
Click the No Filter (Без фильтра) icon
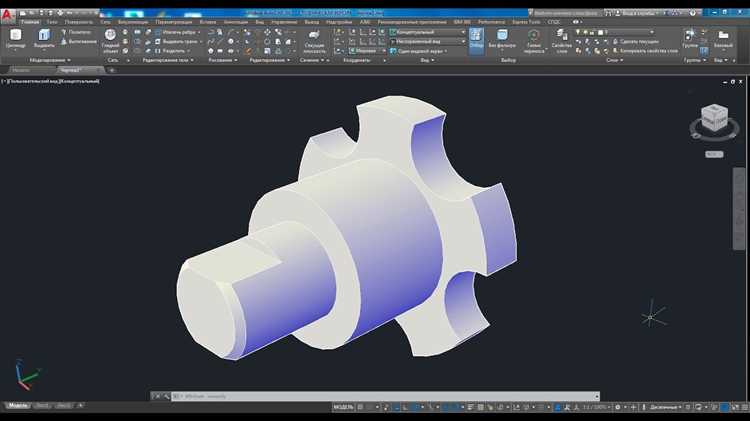point(502,39)
